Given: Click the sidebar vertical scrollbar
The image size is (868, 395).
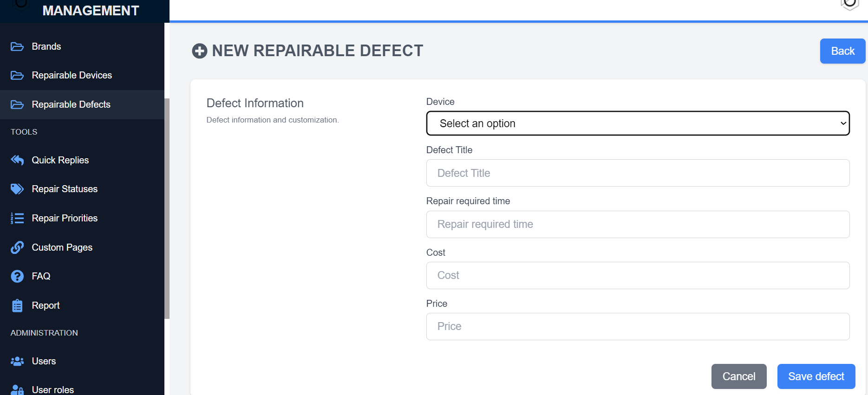Looking at the screenshot, I should tap(167, 209).
